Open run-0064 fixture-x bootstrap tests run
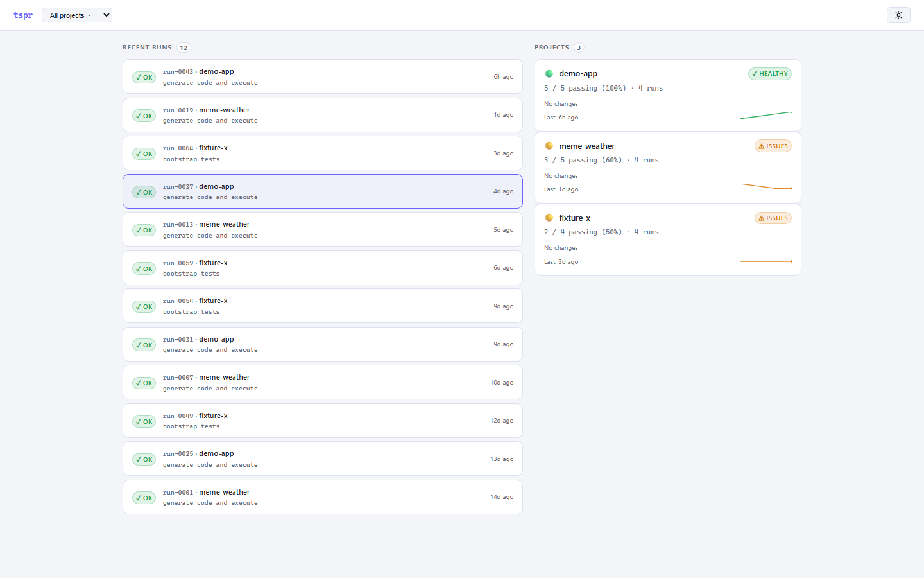Viewport: 924px width, 578px height. pyautogui.click(x=323, y=153)
